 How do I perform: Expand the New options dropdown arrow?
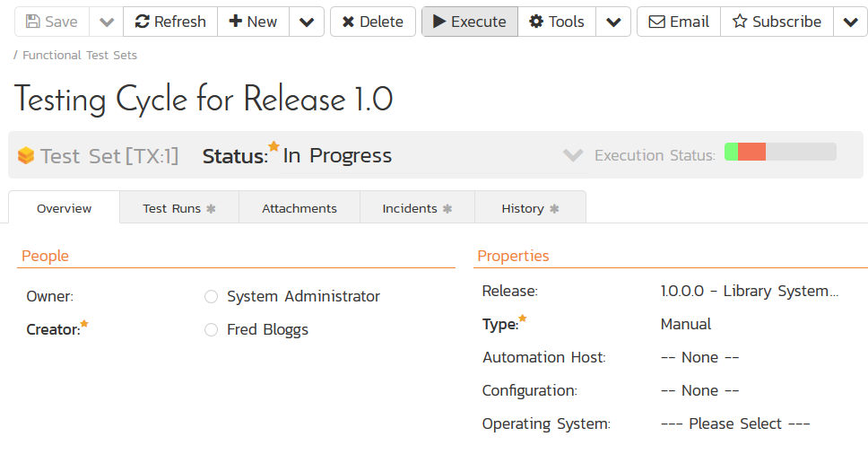pyautogui.click(x=307, y=22)
